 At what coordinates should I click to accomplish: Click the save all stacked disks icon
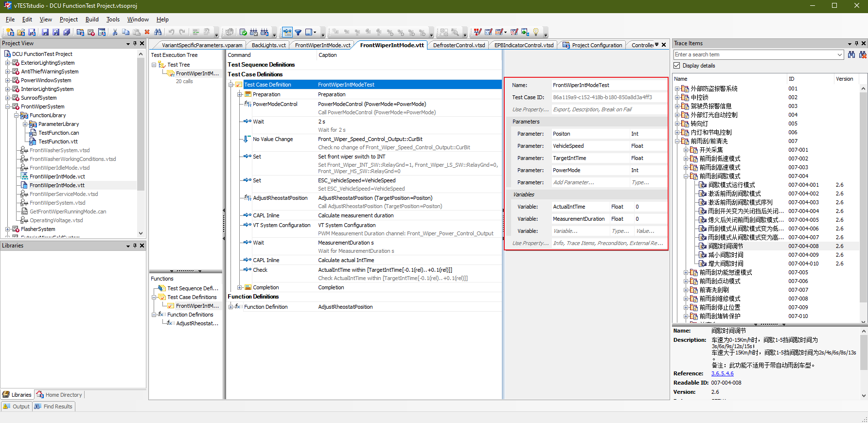pos(67,32)
